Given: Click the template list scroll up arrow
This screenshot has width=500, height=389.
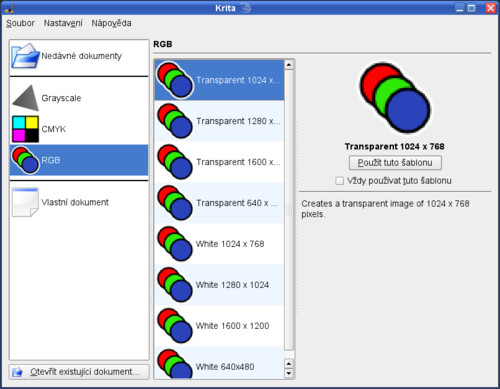Looking at the screenshot, I should pos(289,65).
